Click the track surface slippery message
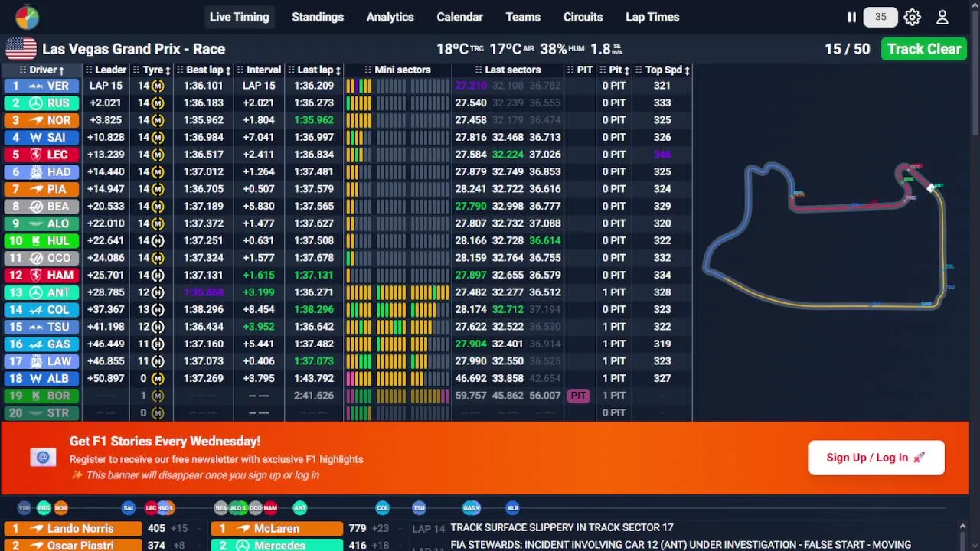 click(x=562, y=528)
